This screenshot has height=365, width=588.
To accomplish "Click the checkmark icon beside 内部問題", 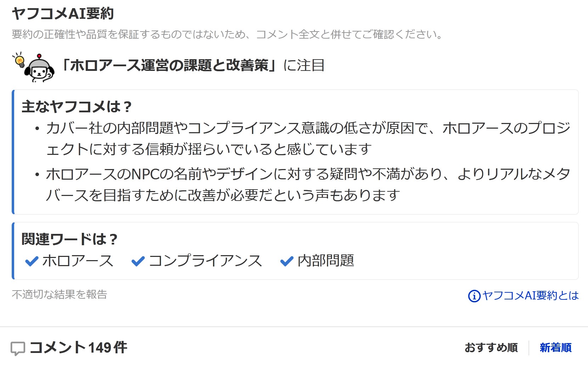I will [287, 262].
